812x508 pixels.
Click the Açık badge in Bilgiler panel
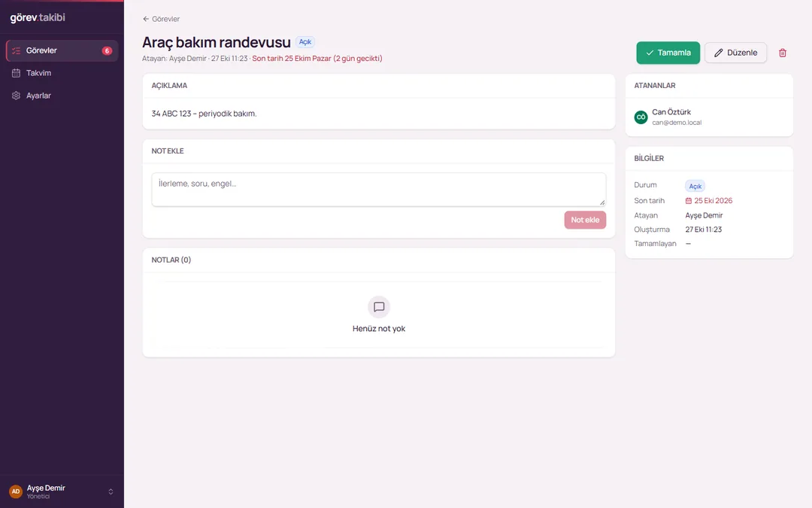click(695, 186)
